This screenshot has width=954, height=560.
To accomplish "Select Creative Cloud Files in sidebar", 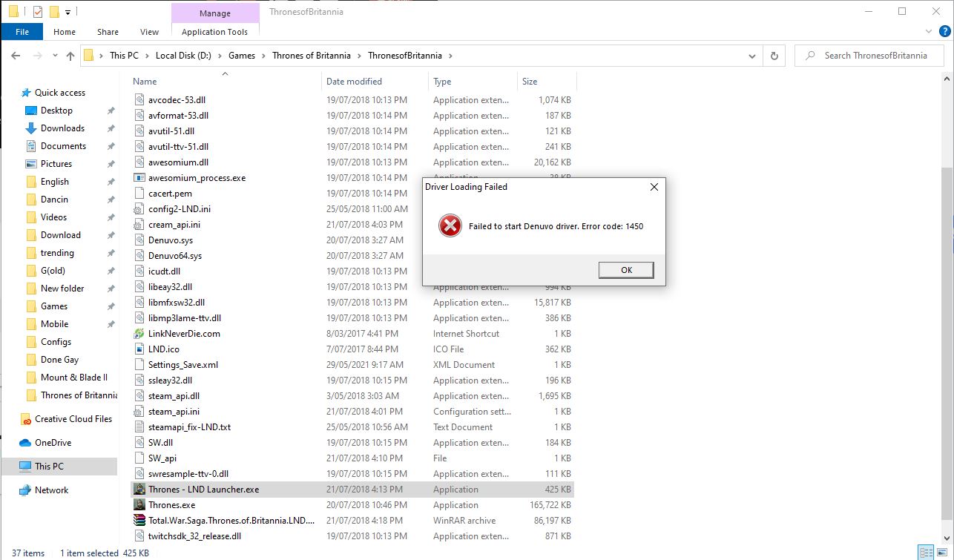I will pyautogui.click(x=73, y=419).
